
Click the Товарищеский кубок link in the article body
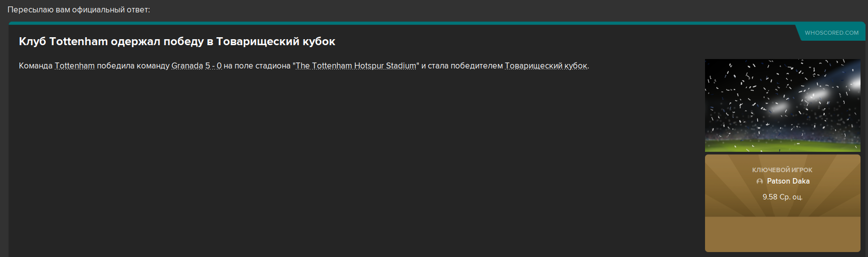point(546,66)
